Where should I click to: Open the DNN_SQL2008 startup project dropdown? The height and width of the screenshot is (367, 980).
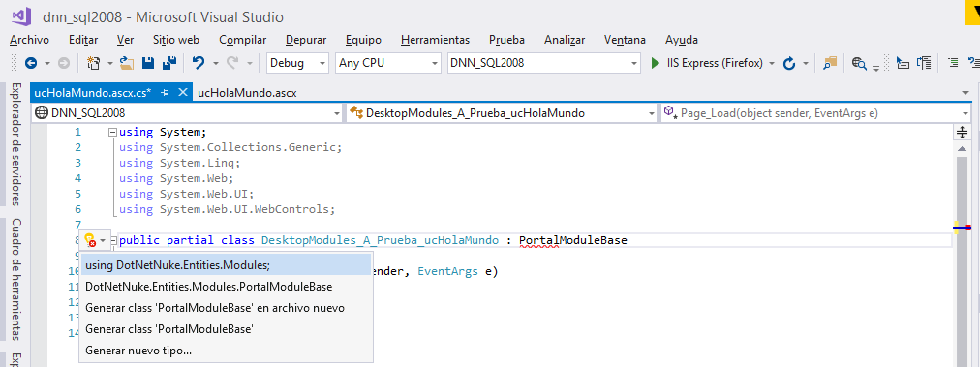544,63
